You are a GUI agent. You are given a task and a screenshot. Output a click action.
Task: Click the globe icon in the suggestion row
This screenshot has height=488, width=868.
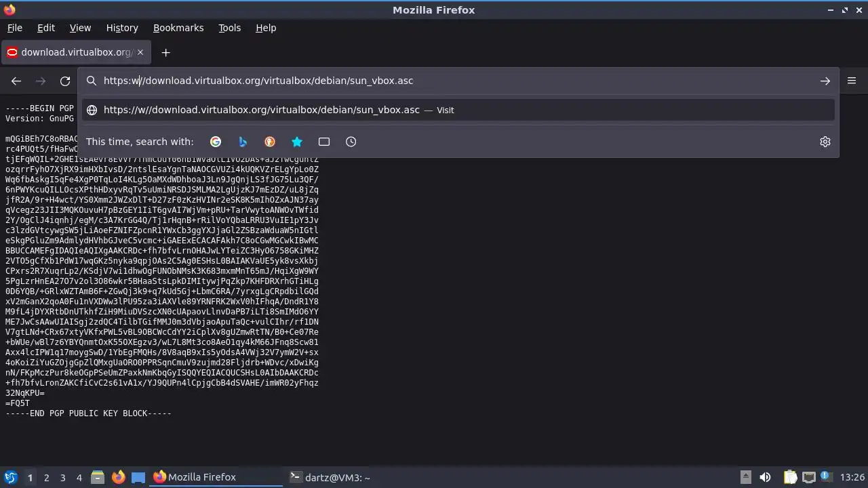click(92, 110)
